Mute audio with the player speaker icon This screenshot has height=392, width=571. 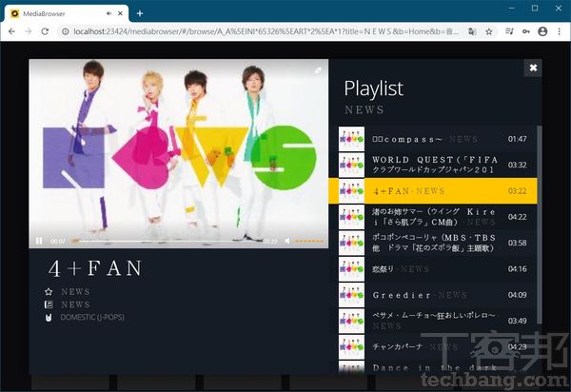pyautogui.click(x=287, y=241)
